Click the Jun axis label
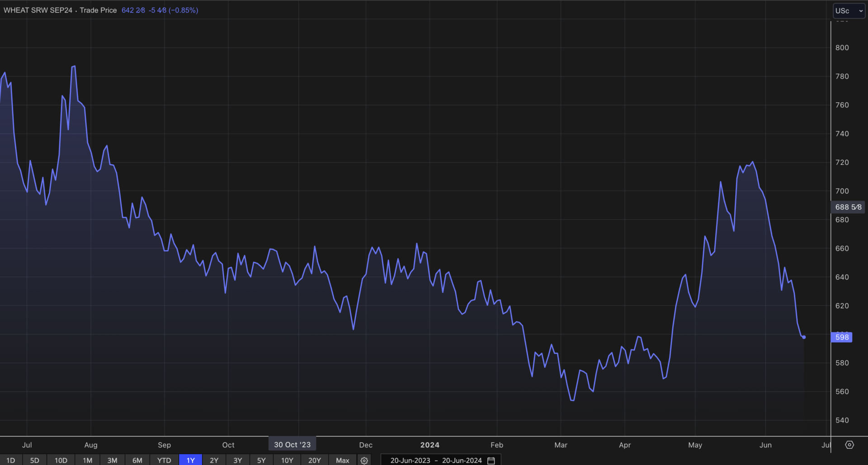Image resolution: width=868 pixels, height=465 pixels. click(x=765, y=445)
